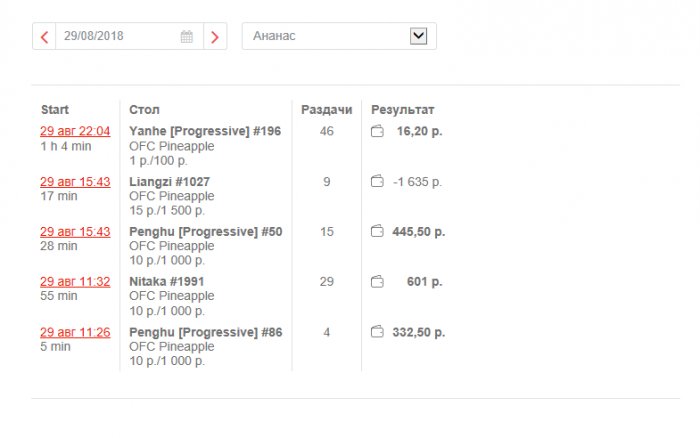
Task: Click the Start column header
Action: (55, 109)
